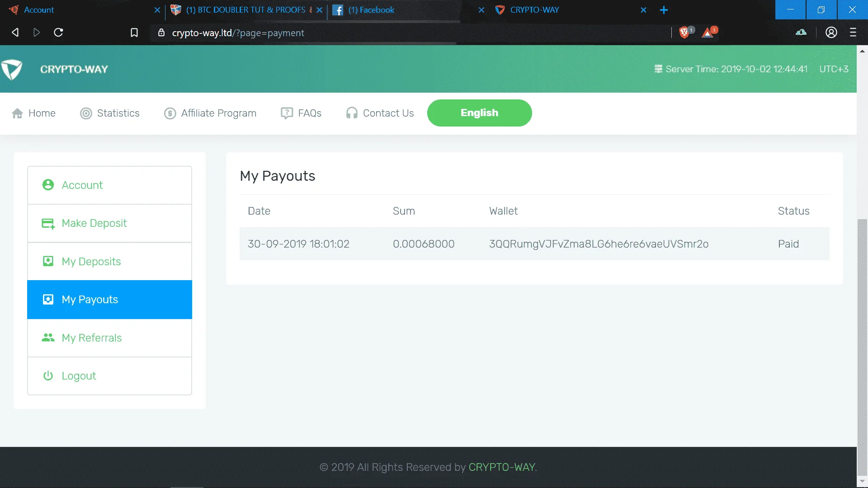The image size is (868, 488).
Task: Open Make Deposit in the sidebar
Action: pyautogui.click(x=109, y=223)
